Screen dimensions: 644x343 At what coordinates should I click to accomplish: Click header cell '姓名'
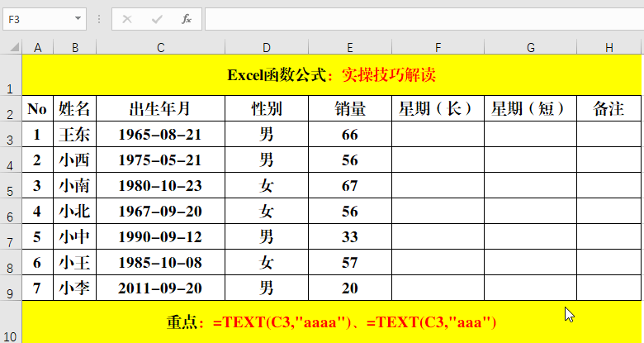[75, 108]
